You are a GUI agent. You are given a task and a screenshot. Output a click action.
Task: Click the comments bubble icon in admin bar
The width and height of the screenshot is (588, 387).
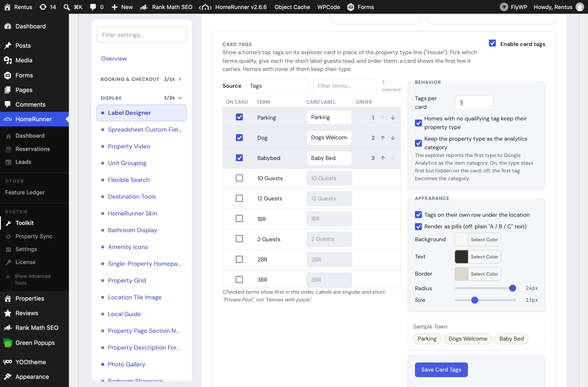(93, 7)
